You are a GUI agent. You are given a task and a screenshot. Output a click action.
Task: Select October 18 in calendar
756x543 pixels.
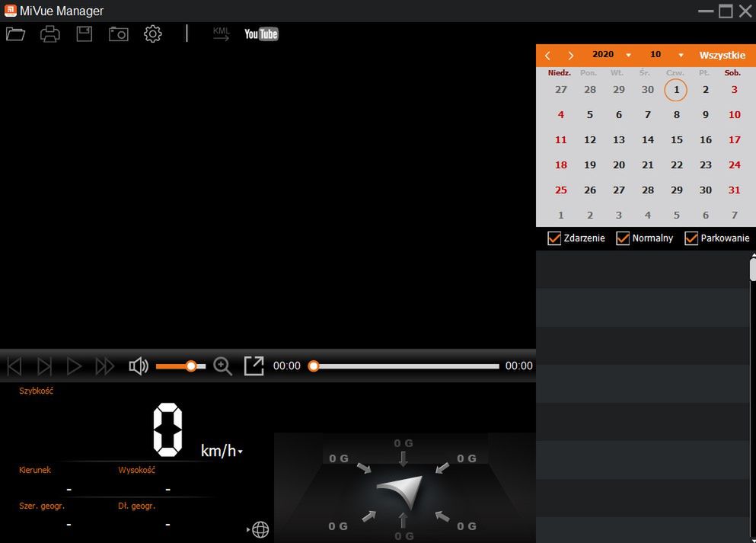pos(561,165)
